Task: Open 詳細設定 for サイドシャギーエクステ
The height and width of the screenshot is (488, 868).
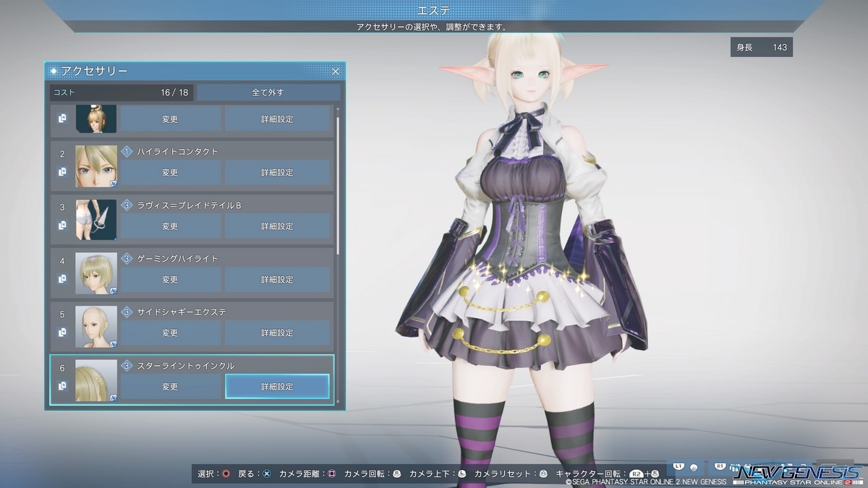Action: [277, 333]
